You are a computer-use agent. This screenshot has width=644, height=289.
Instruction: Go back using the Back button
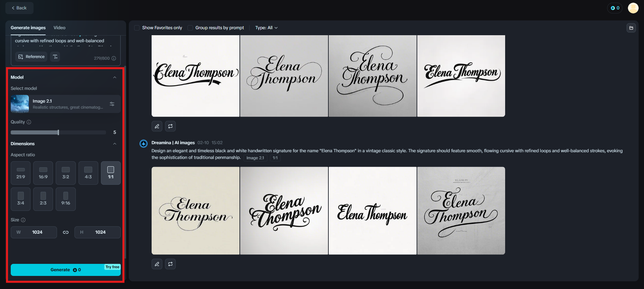(19, 8)
